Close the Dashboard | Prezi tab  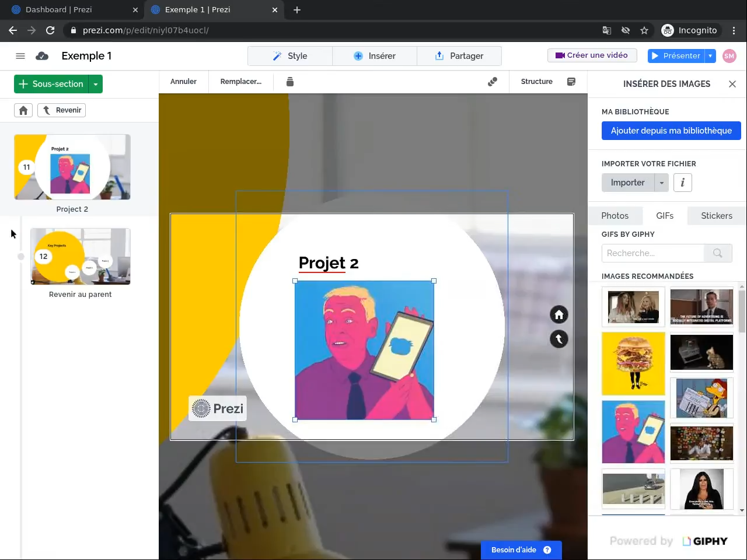click(135, 10)
